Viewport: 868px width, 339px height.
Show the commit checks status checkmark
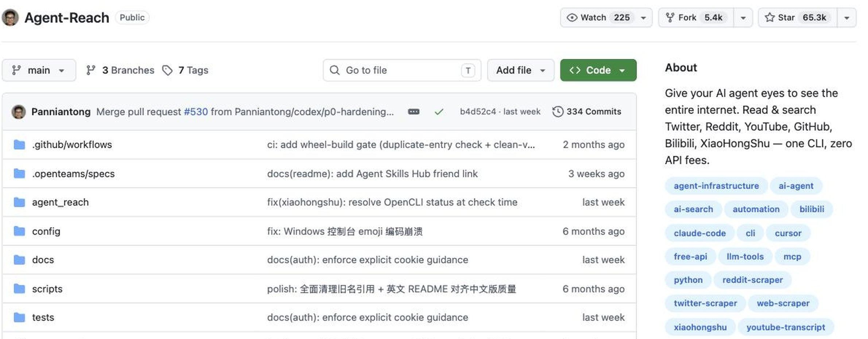(x=439, y=112)
